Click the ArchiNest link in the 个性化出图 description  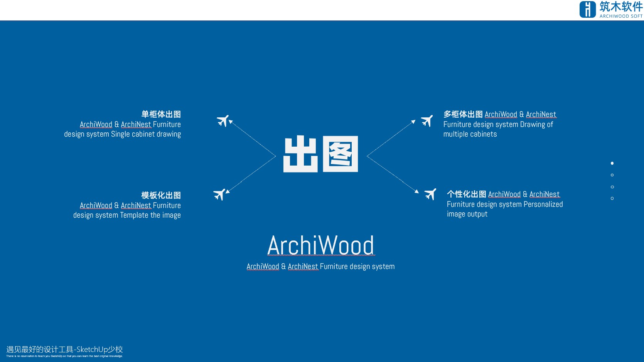click(545, 194)
